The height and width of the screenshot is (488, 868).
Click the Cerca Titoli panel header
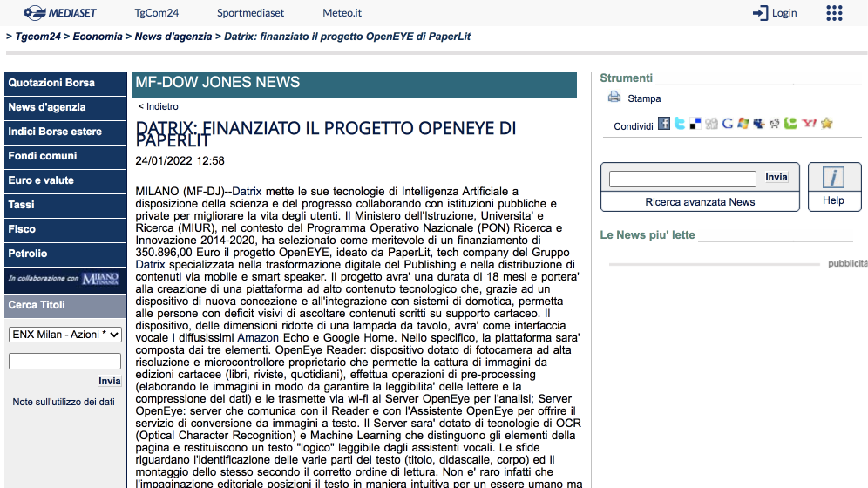pyautogui.click(x=65, y=305)
